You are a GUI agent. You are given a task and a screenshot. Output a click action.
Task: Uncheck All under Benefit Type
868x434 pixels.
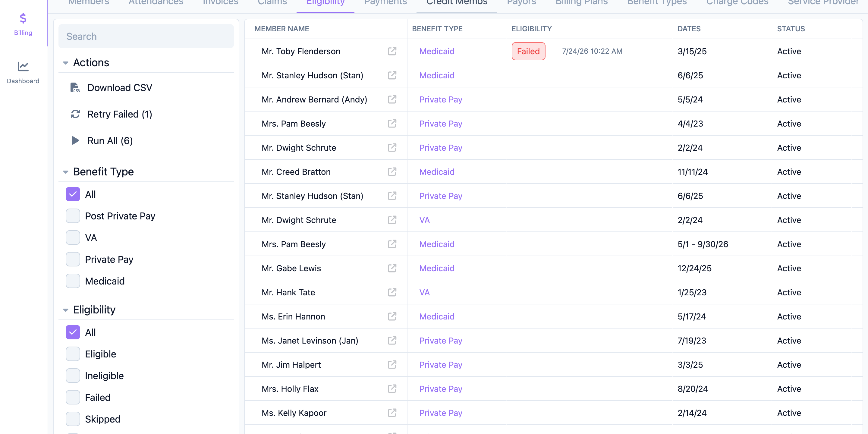click(73, 194)
